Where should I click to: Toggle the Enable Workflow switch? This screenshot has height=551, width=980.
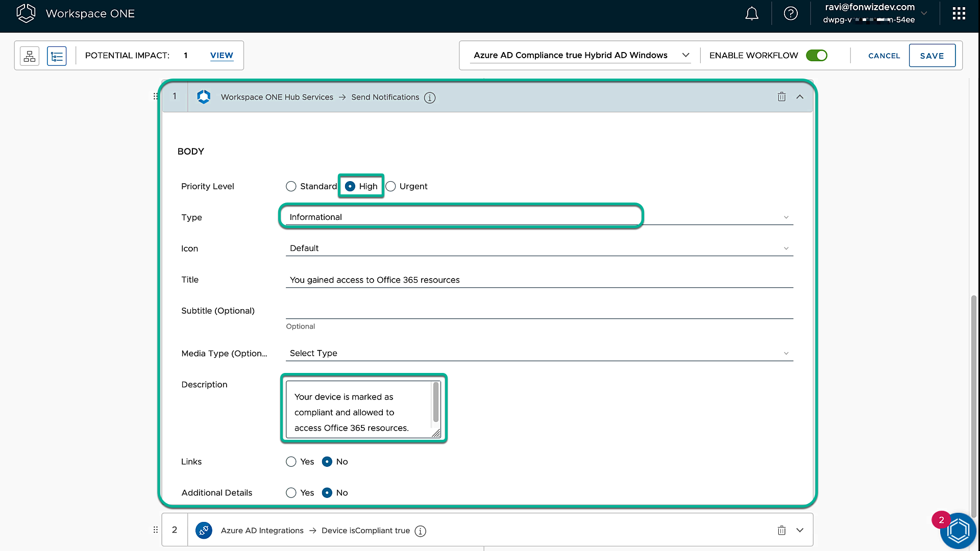coord(816,55)
